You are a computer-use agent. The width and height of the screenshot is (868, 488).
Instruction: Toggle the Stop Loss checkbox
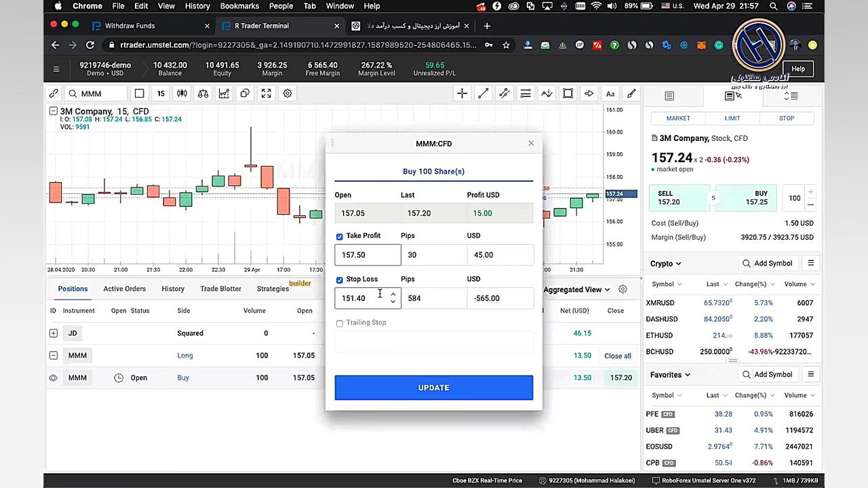tap(340, 280)
